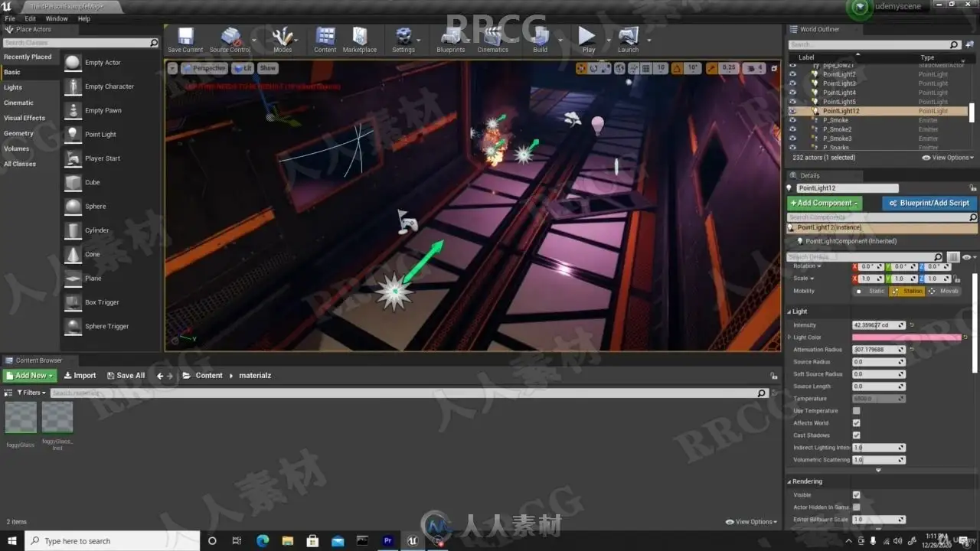Viewport: 980px width, 551px height.
Task: Open World Outliner View Options dropdown
Action: click(948, 158)
